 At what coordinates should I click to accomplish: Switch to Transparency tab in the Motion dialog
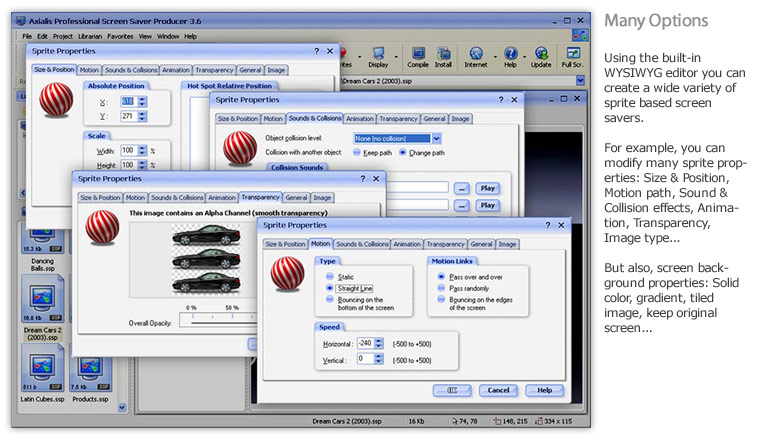[445, 244]
